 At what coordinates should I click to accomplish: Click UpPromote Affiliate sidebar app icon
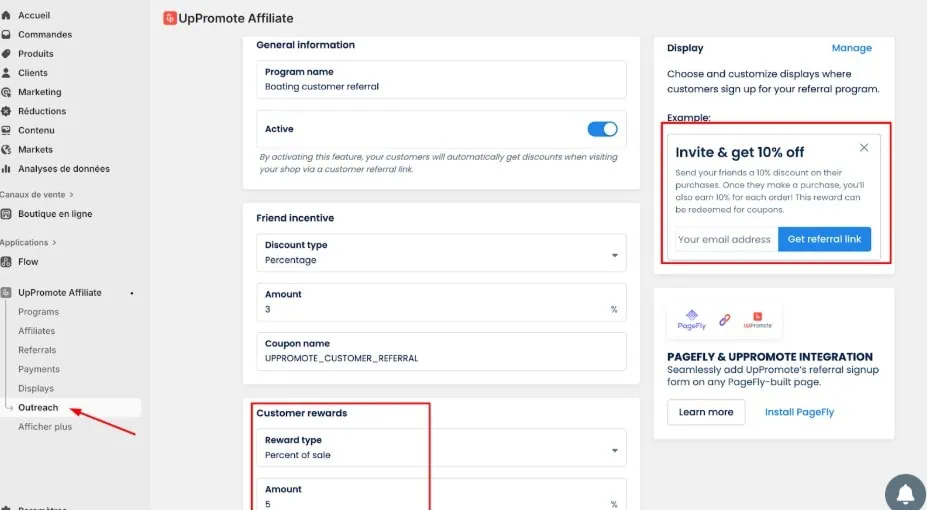6,293
